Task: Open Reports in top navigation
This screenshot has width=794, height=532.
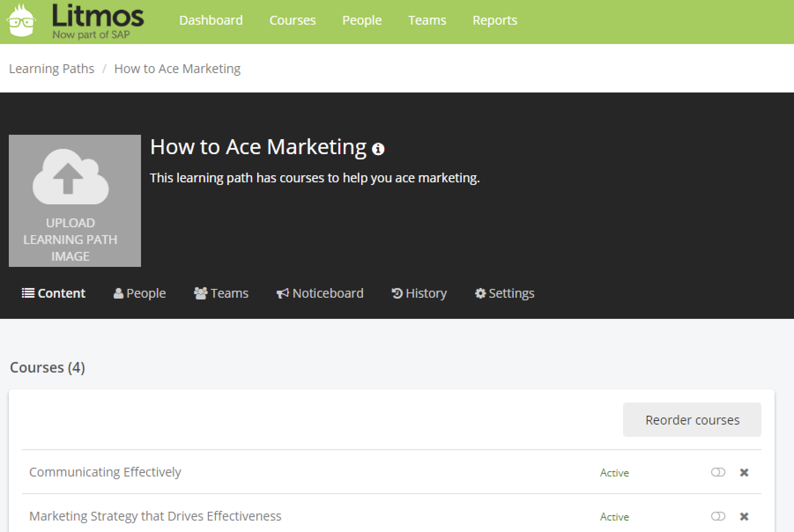Action: pos(495,20)
